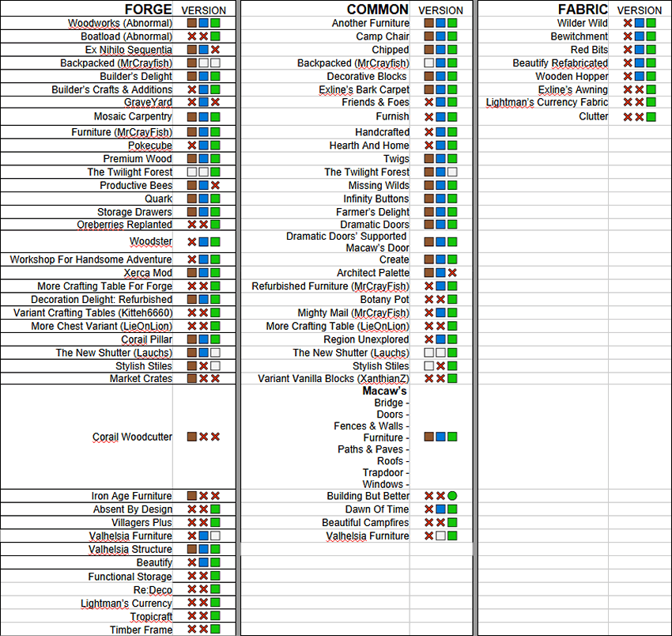672x636 pixels.
Task: Click the green circle in Building But Better row
Action: [x=452, y=496]
